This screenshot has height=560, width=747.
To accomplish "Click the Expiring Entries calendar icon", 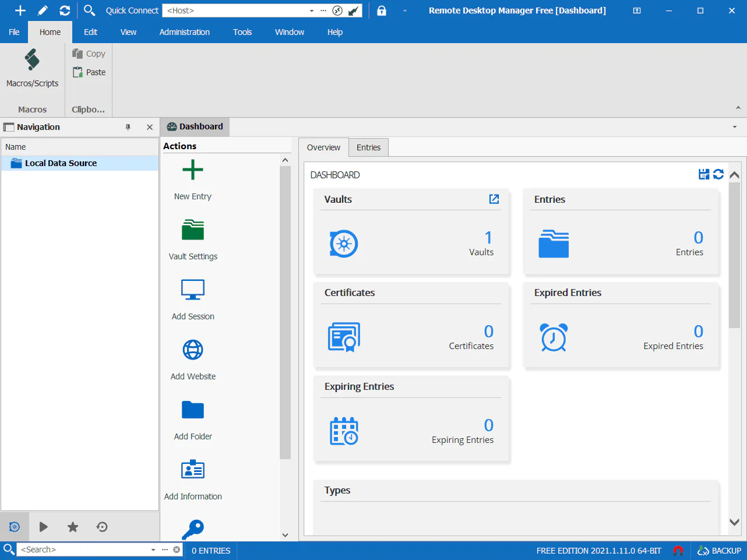I will pos(344,431).
